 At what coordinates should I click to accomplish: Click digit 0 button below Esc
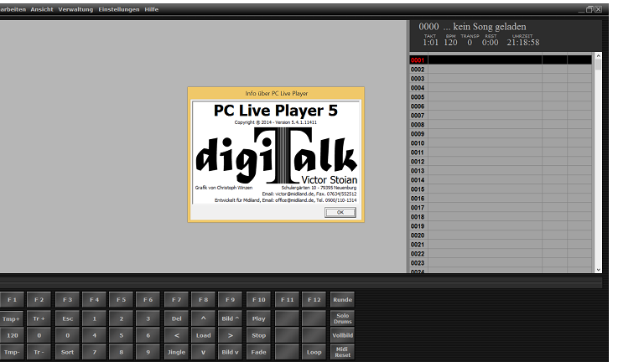point(67,335)
